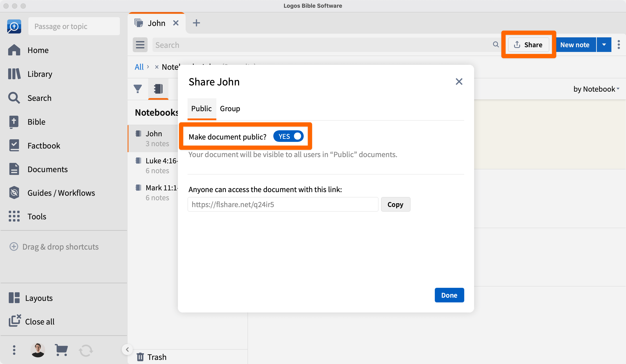Viewport: 626px width, 364px height.
Task: Open the by Notebook sort dropdown
Action: [596, 89]
